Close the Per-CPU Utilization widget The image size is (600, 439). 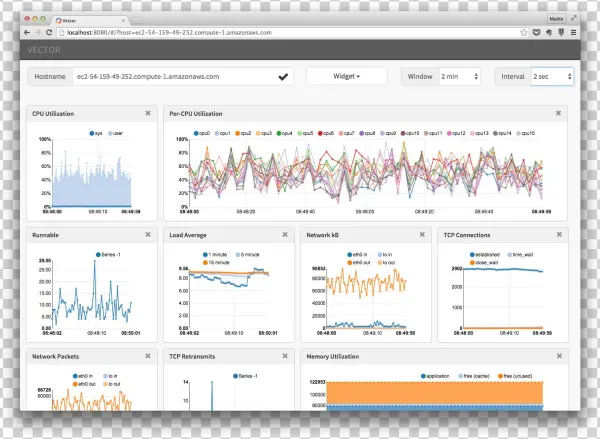tap(558, 113)
